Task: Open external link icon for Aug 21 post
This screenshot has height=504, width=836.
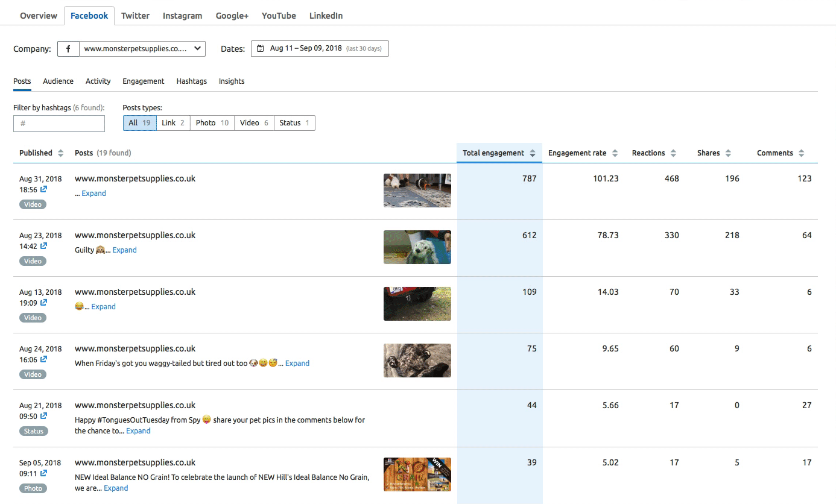Action: (x=43, y=416)
